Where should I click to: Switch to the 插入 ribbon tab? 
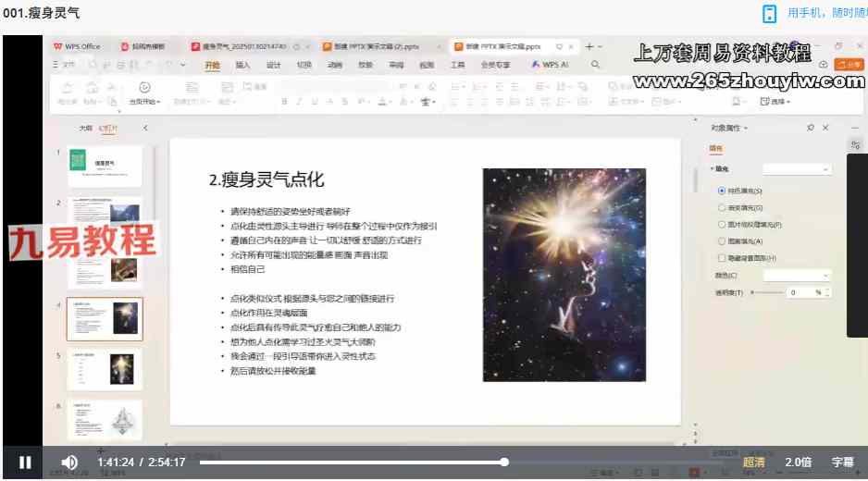click(x=242, y=65)
